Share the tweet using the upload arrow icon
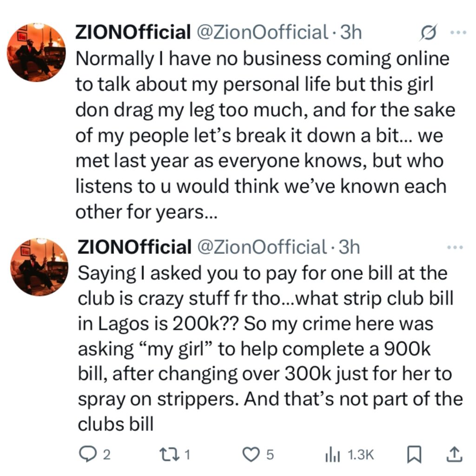 click(455, 455)
